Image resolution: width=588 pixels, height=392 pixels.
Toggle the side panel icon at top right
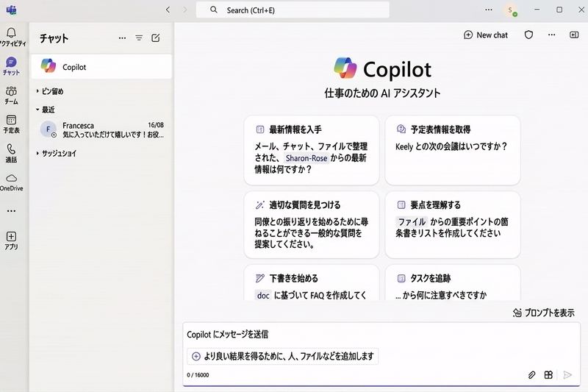574,35
